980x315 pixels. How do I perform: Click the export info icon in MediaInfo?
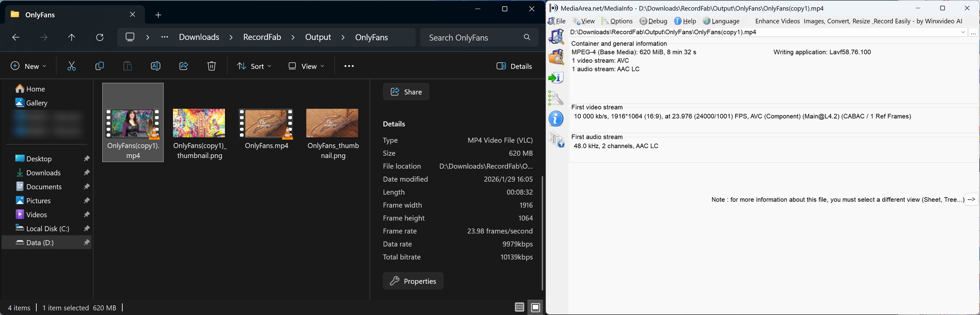(556, 78)
